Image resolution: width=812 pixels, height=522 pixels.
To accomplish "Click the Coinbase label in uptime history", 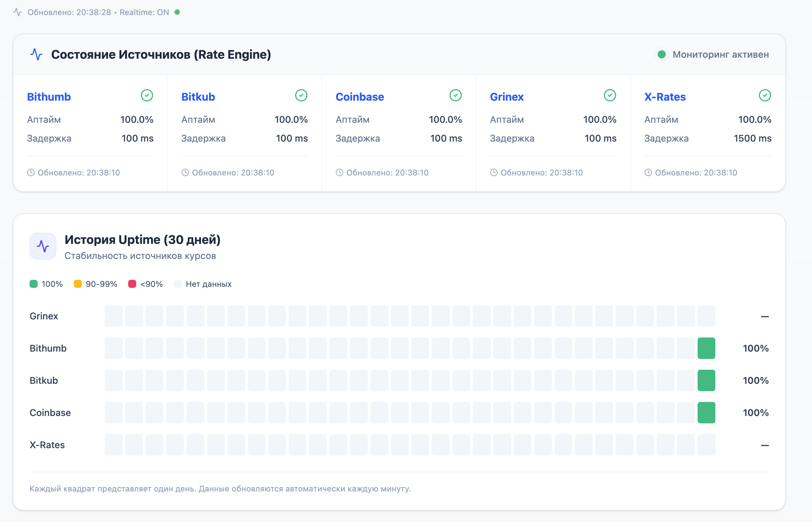I will (50, 413).
